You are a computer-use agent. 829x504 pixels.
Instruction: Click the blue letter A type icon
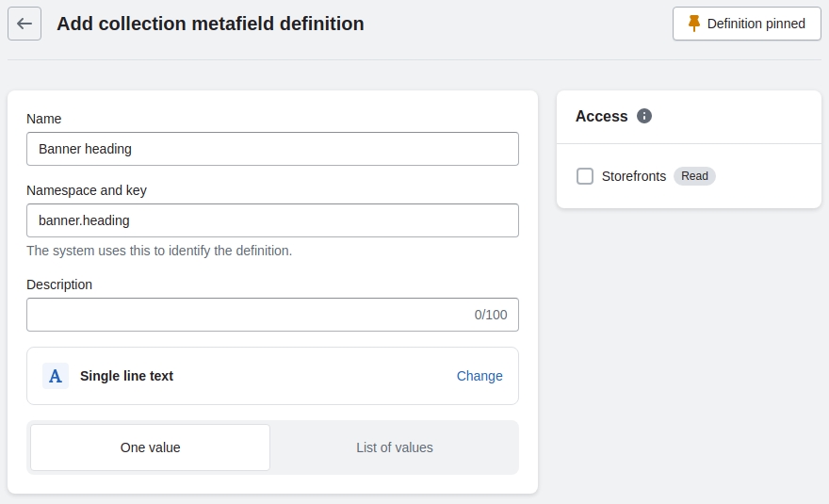[x=56, y=376]
